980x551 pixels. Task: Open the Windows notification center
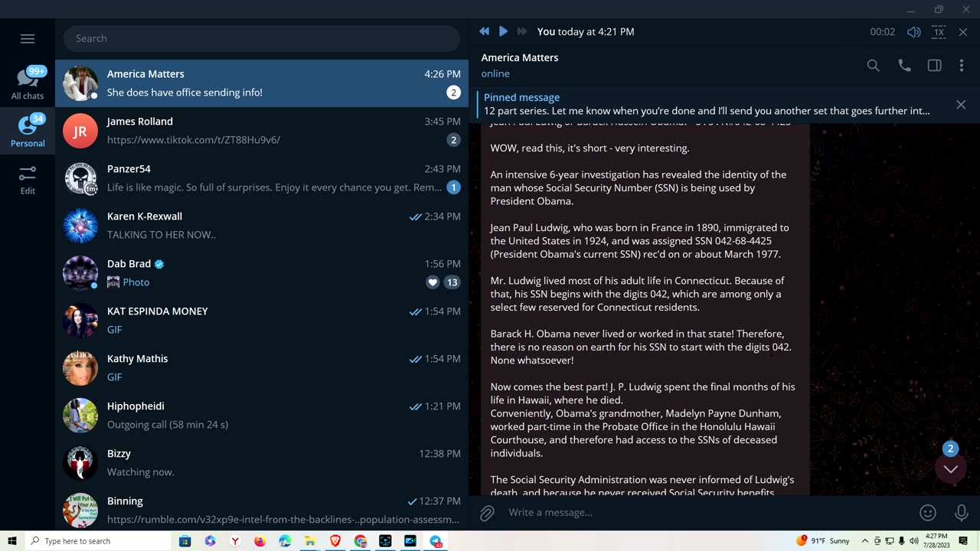tap(964, 541)
